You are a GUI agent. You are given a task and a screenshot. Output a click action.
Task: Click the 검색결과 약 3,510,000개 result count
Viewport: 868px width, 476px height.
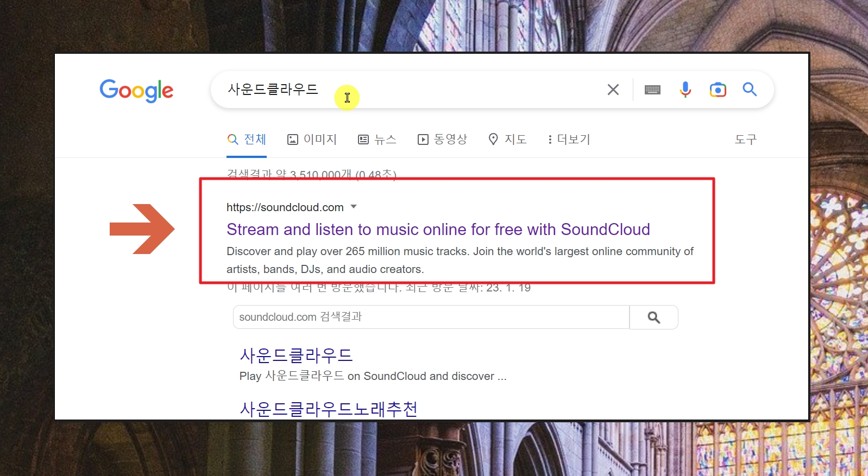(311, 174)
